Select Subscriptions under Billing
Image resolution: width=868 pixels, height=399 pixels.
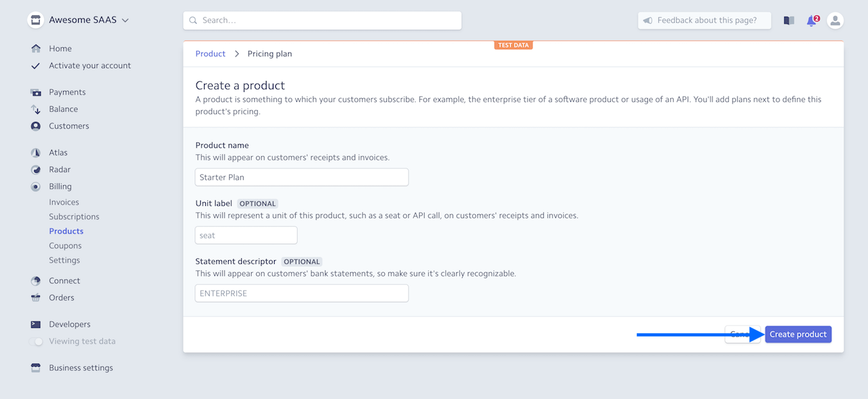[x=74, y=217]
